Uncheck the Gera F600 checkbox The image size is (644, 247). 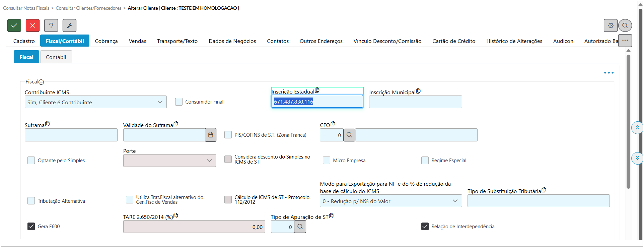(31, 227)
